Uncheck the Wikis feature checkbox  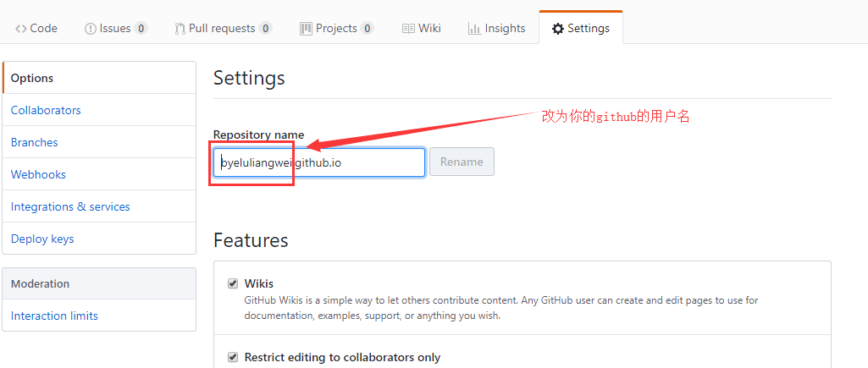(x=233, y=284)
